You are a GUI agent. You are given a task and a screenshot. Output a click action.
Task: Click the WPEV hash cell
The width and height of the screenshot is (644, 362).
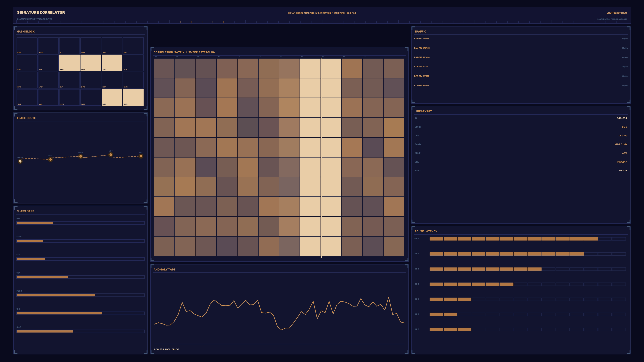[x=48, y=80]
